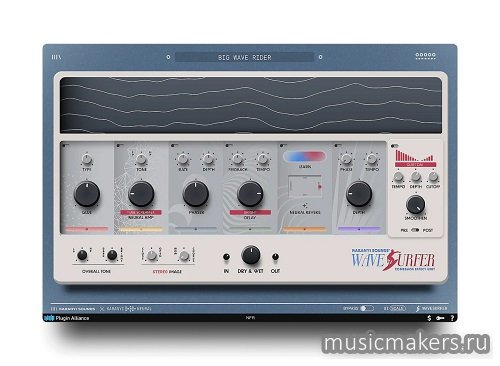Viewport: 500px width, 366px height.
Task: Click the large Delay knob
Action: click(250, 194)
